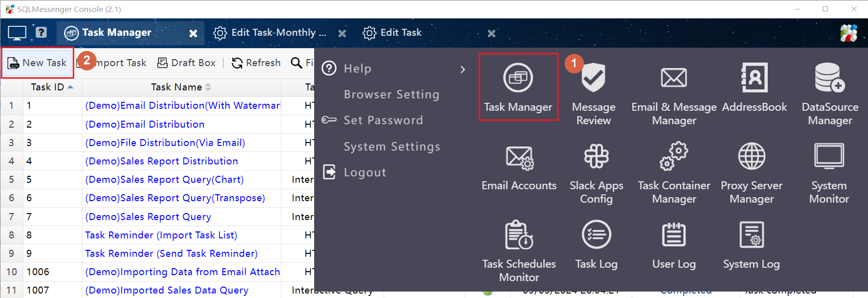Click the SQLMessenger logo in top-right corner
Screen dimensions: 868x298
[849, 33]
